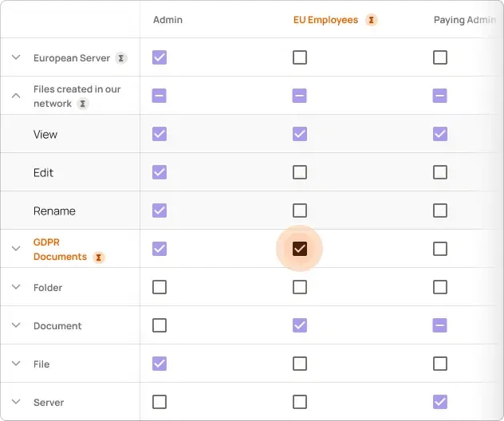Click hourglass icon beside GDPR Documents
Viewport: 504px width, 421px height.
[98, 258]
